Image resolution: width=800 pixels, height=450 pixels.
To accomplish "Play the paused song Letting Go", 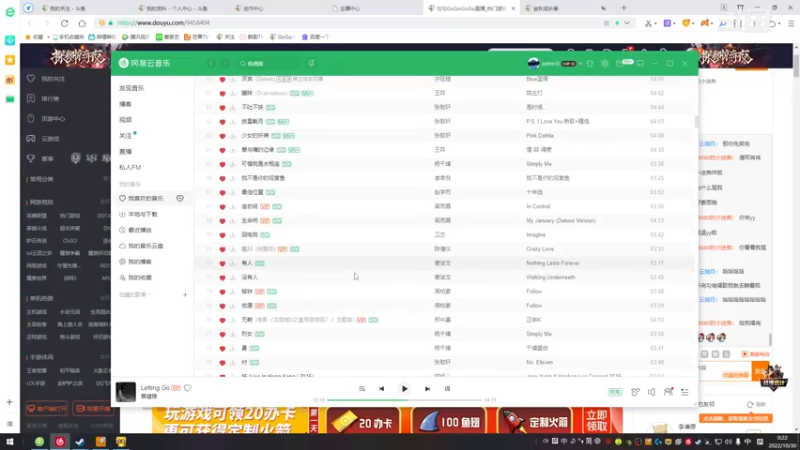I will (x=405, y=389).
